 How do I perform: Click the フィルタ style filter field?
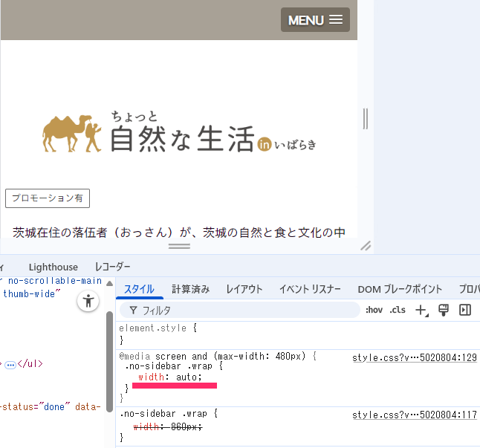pyautogui.click(x=238, y=310)
